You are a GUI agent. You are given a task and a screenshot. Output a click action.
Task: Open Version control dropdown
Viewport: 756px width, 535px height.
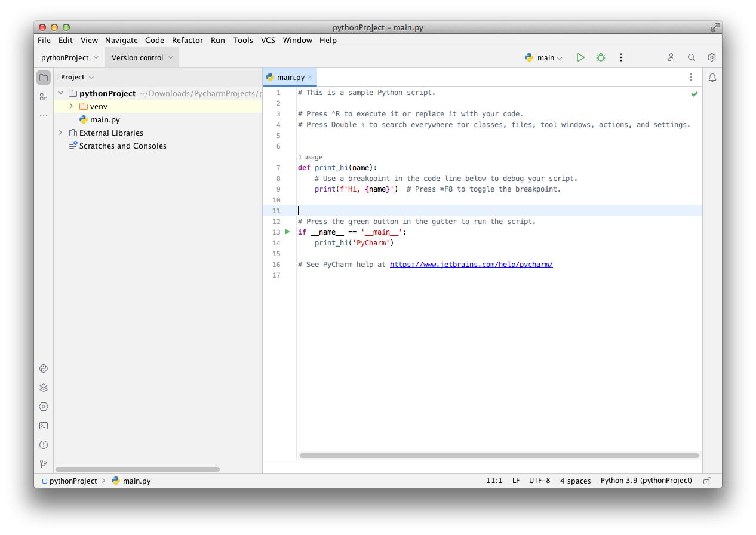pos(142,57)
